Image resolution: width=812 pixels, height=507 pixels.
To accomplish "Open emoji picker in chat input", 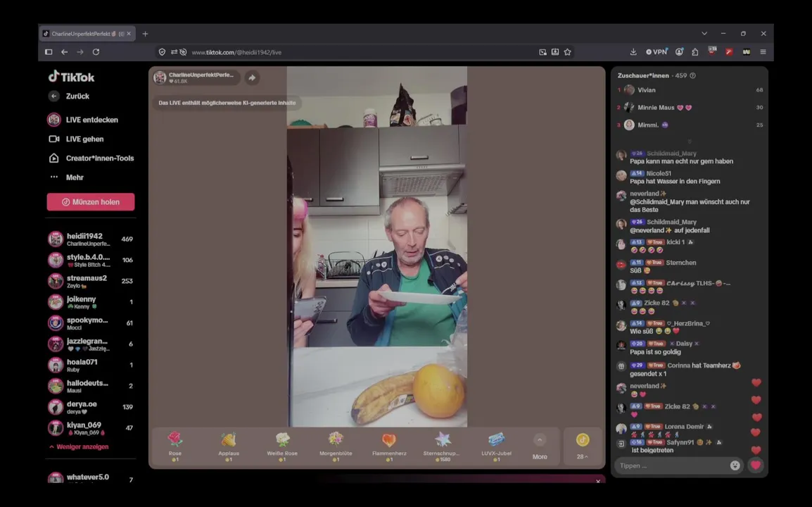I will (x=735, y=465).
